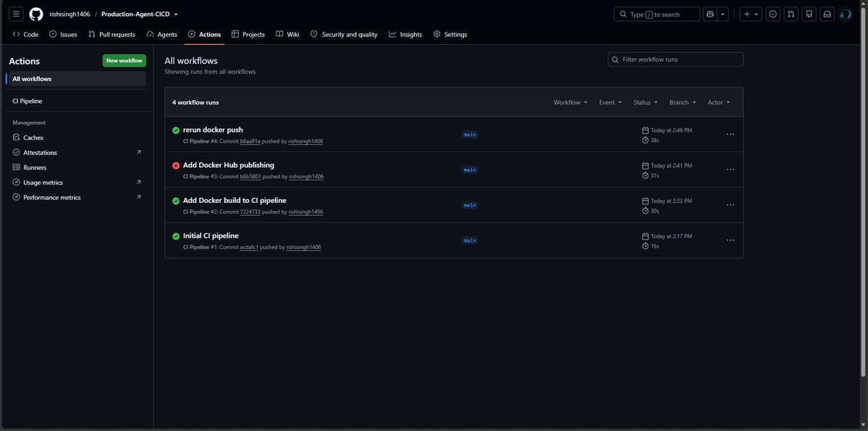868x431 pixels.
Task: Open more options for Add Docker build run
Action: [730, 205]
